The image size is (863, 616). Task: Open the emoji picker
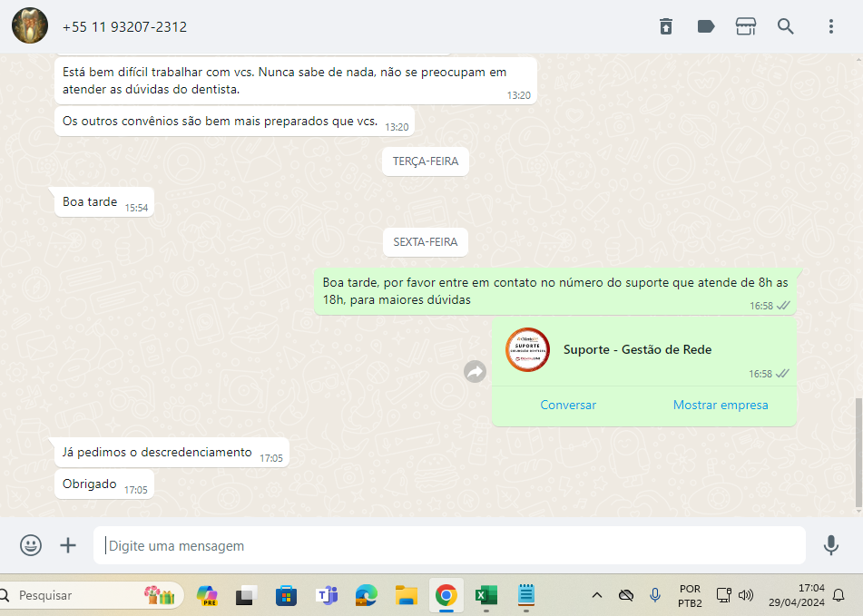pos(31,545)
